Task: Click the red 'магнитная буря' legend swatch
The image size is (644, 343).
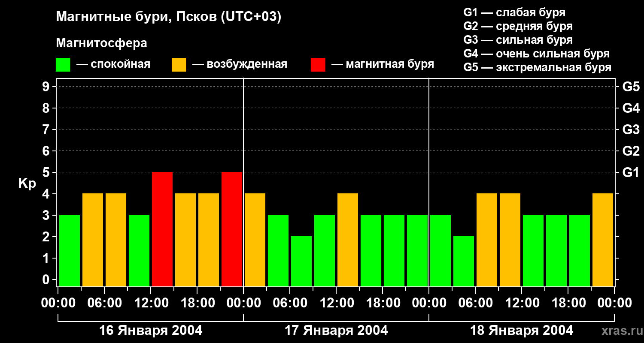Action: [318, 65]
